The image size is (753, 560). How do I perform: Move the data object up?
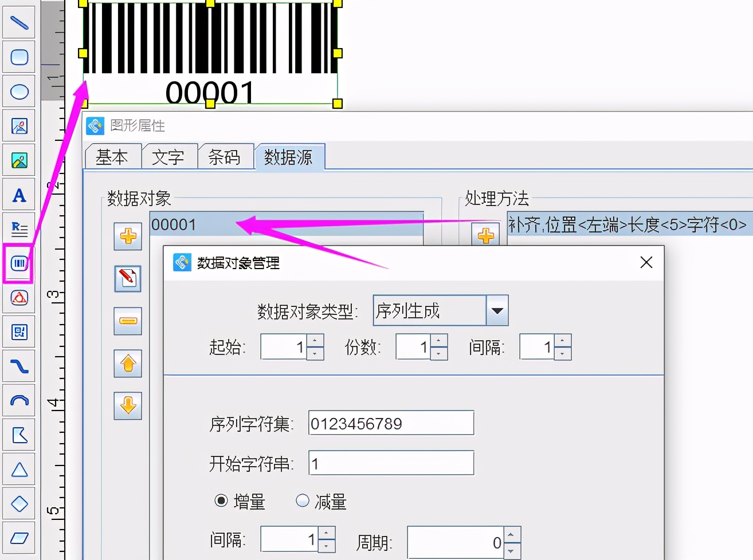coord(128,363)
